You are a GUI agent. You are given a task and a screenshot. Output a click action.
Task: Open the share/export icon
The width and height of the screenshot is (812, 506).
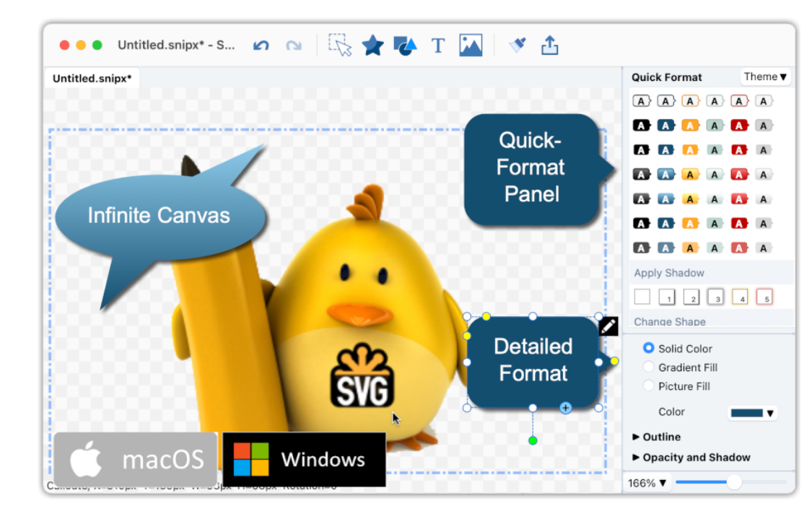[x=549, y=45]
